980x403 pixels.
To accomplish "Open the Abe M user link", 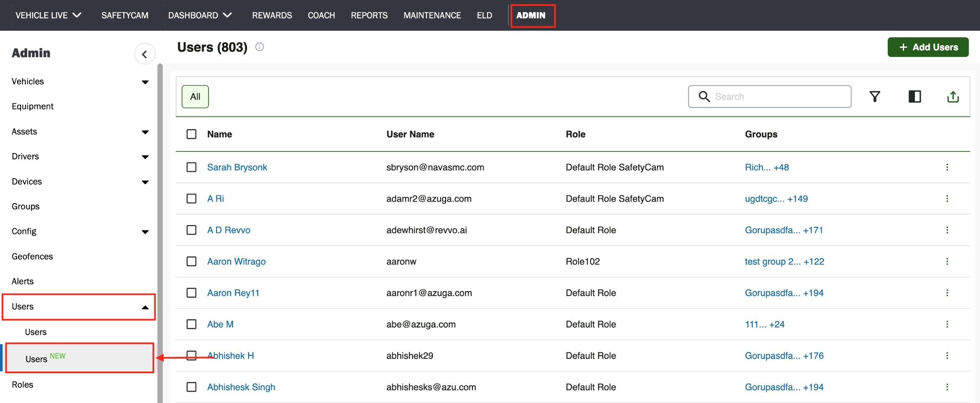I will [x=220, y=325].
